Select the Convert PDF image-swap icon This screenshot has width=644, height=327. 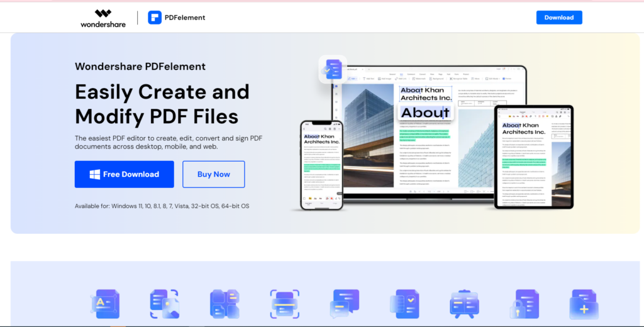(164, 304)
